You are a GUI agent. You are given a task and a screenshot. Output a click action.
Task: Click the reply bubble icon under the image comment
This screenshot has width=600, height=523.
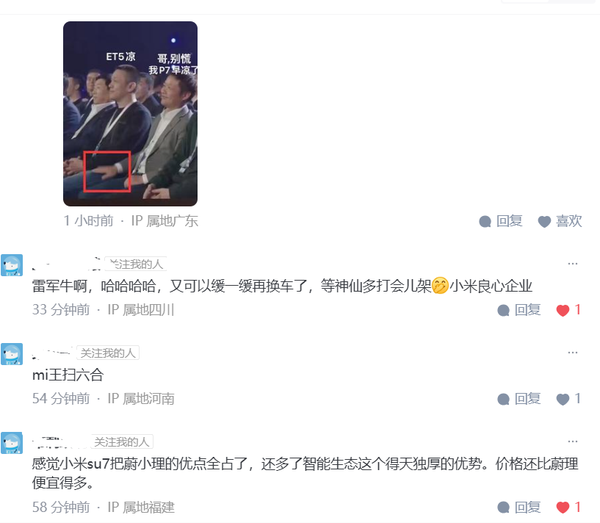pyautogui.click(x=485, y=222)
